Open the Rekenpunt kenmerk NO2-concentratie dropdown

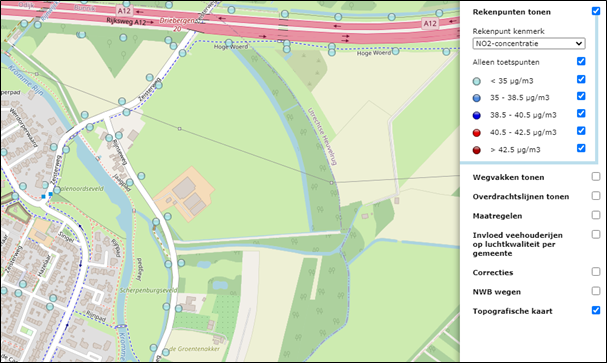[x=529, y=43]
